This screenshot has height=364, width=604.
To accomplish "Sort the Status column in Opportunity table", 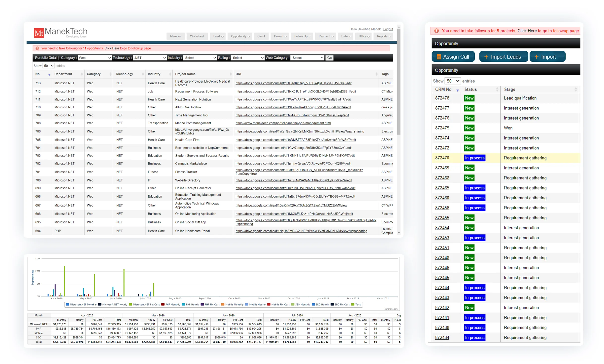I will tap(497, 90).
